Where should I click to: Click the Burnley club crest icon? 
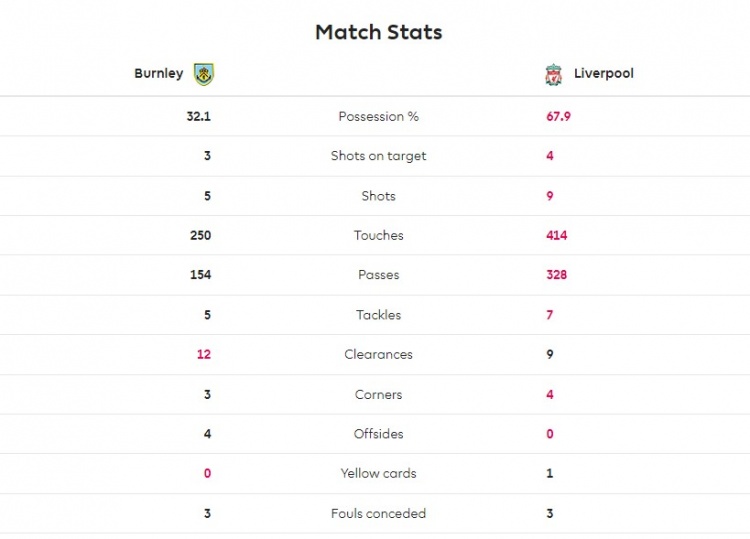204,74
